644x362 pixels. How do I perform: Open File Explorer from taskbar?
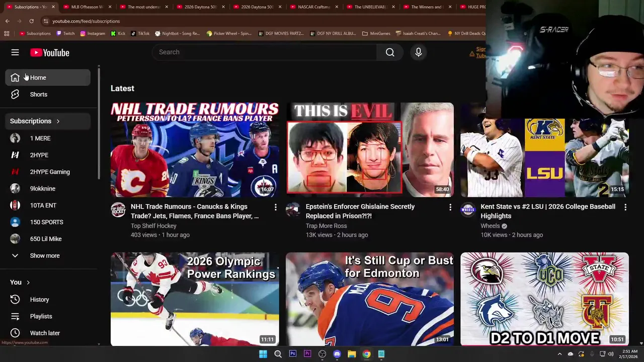(x=352, y=354)
